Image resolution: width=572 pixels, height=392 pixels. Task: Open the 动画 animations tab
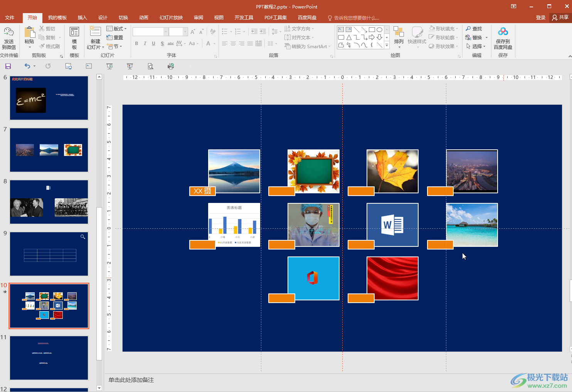coord(143,18)
